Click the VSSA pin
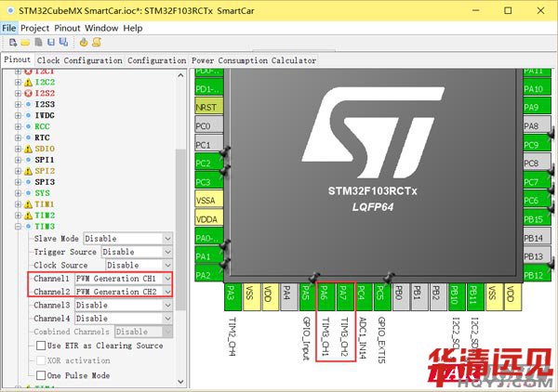The height and width of the screenshot is (392, 558). point(209,200)
